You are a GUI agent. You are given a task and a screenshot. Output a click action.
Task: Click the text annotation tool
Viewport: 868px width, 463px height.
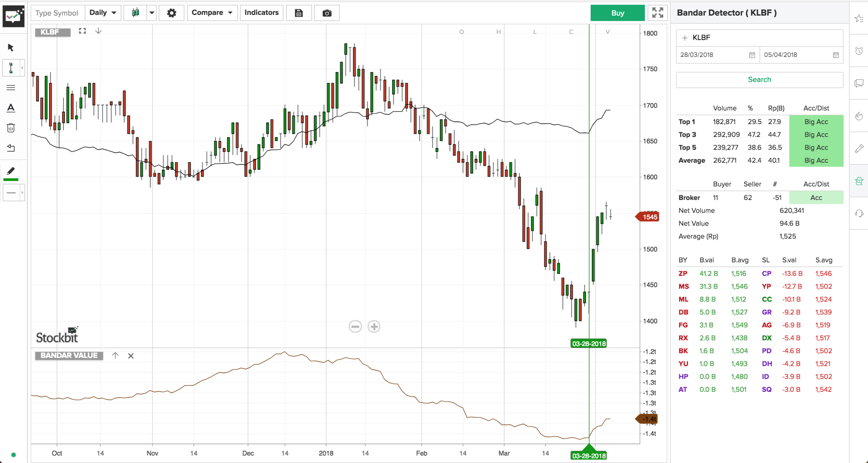[x=11, y=108]
